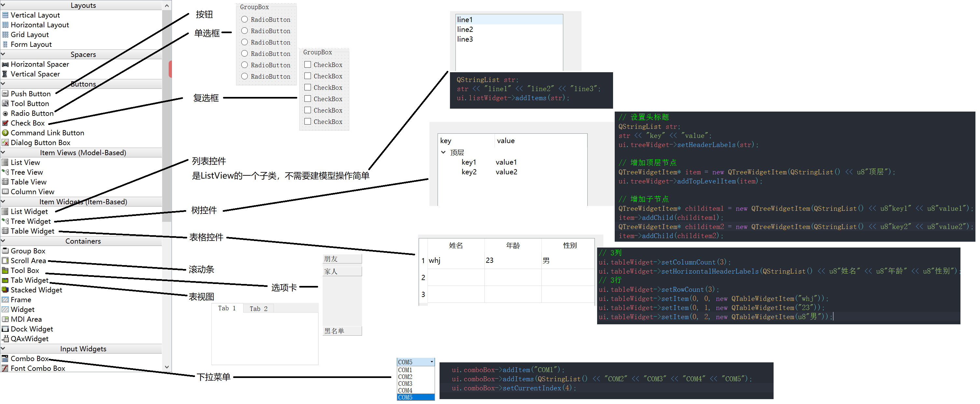Screen dimensions: 980x404
Task: Pick the Radio Button widget entry
Action: tap(28, 114)
